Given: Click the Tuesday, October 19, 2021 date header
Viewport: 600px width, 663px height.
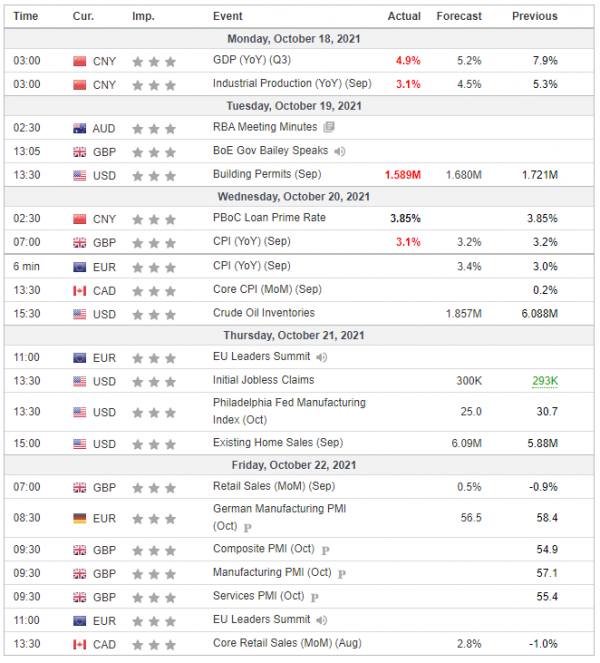Looking at the screenshot, I should pos(294,106).
